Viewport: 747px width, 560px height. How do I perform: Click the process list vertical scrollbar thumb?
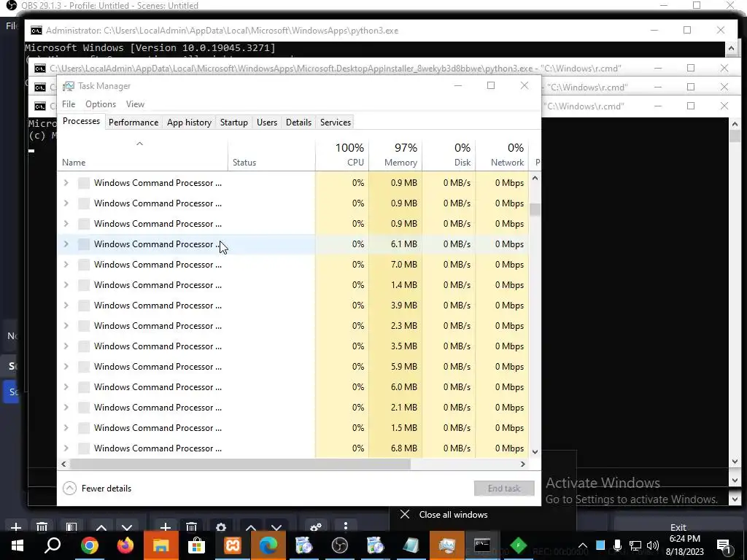pyautogui.click(x=535, y=209)
